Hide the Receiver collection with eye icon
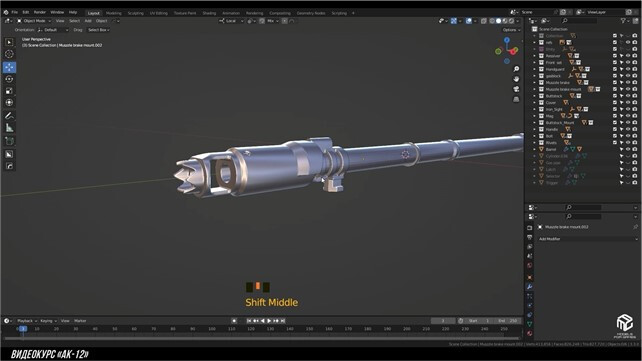Viewport: 642px width, 361px height. coord(628,56)
